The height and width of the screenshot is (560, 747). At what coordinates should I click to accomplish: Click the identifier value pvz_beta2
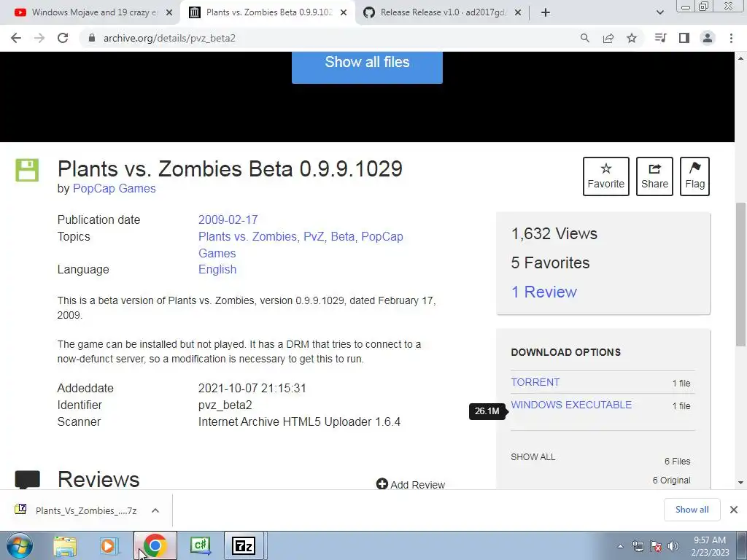tap(225, 405)
